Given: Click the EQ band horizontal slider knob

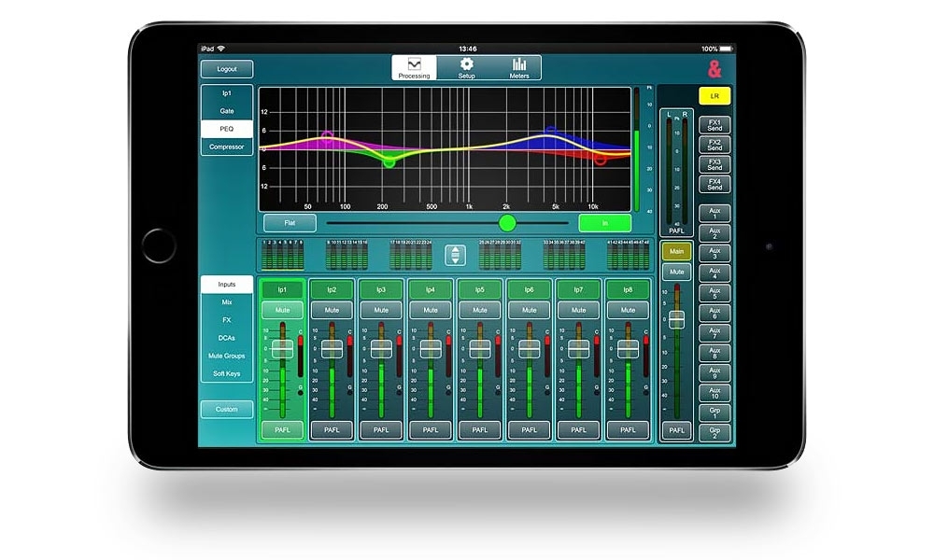Looking at the screenshot, I should point(507,223).
